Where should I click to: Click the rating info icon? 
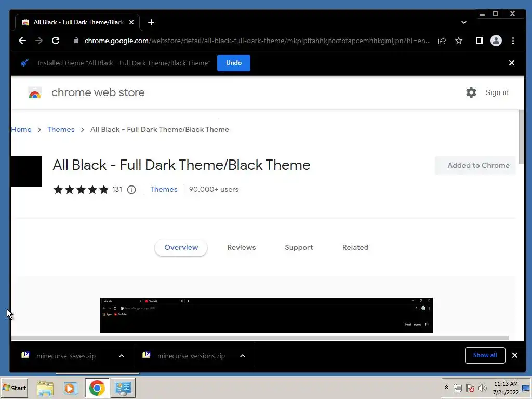click(131, 190)
